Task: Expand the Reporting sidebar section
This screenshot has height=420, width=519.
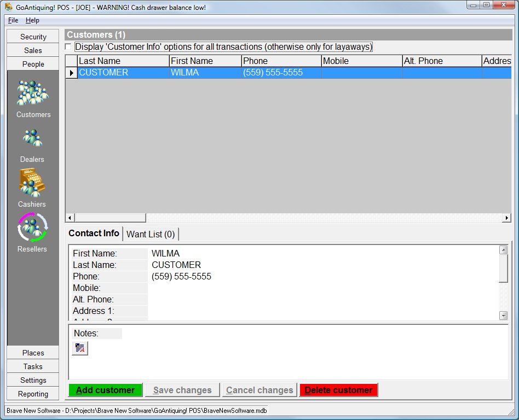Action: click(x=33, y=394)
